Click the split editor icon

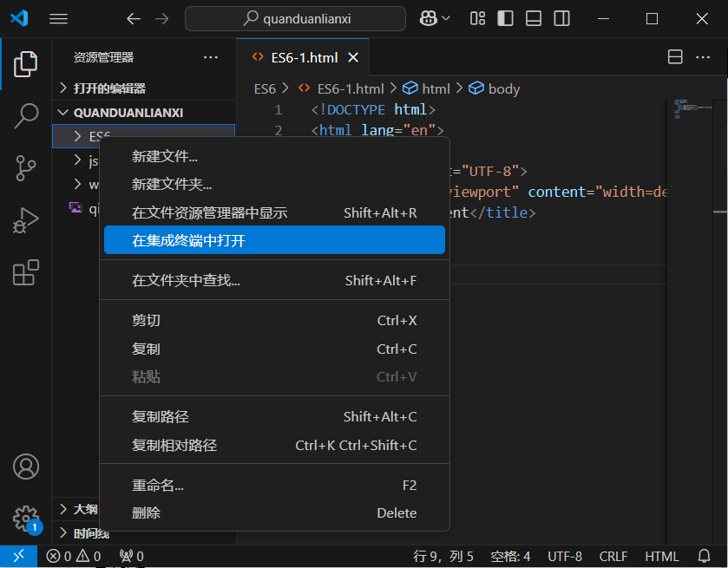pos(675,57)
